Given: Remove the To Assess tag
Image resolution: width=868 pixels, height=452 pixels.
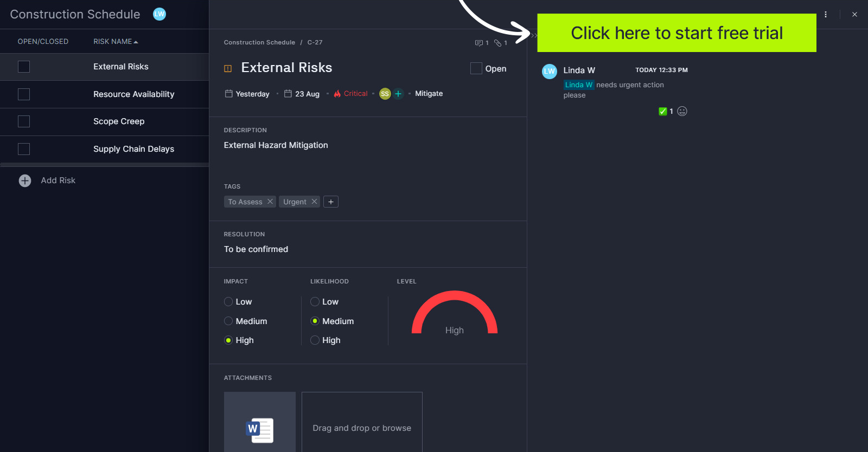Looking at the screenshot, I should (270, 202).
